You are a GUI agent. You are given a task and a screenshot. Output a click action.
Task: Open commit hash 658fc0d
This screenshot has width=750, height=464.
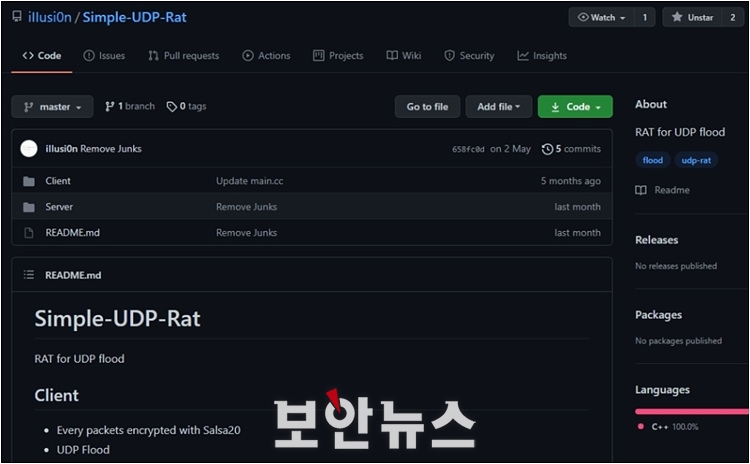pos(468,149)
